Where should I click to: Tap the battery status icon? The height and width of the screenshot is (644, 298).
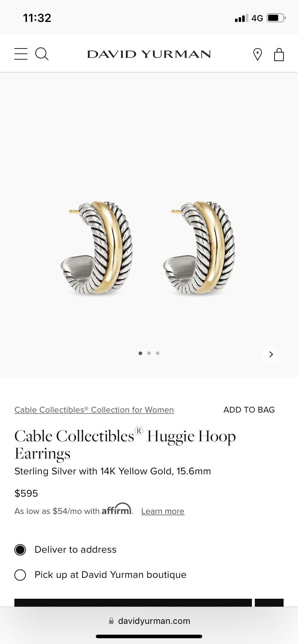click(x=276, y=18)
